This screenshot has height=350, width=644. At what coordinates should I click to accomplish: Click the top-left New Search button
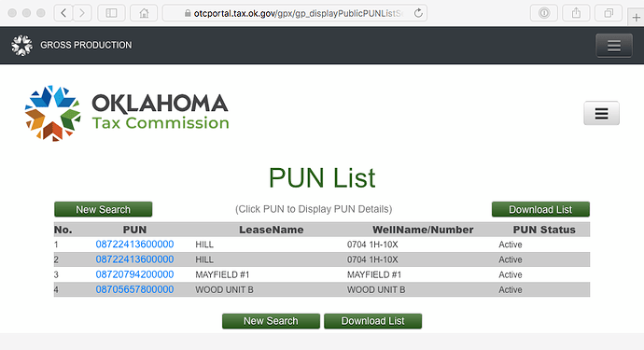pyautogui.click(x=103, y=209)
